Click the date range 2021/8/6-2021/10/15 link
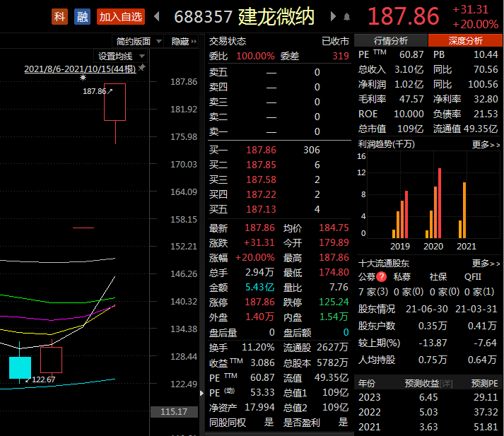The width and height of the screenshot is (504, 436). 80,69
